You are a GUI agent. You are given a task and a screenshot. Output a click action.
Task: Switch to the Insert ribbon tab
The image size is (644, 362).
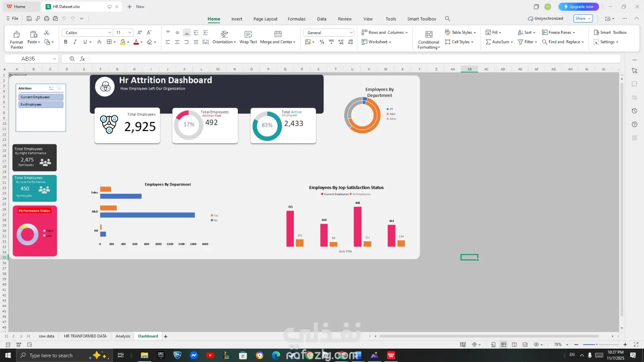[237, 19]
